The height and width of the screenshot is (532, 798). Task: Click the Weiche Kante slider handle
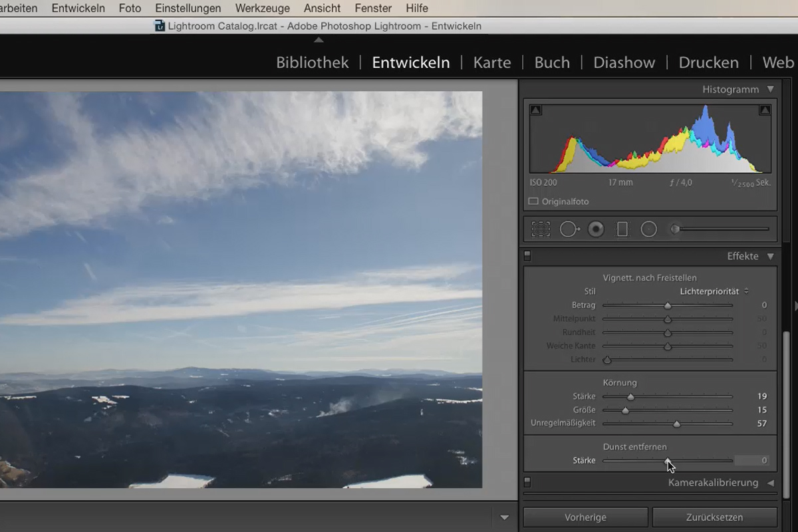668,346
